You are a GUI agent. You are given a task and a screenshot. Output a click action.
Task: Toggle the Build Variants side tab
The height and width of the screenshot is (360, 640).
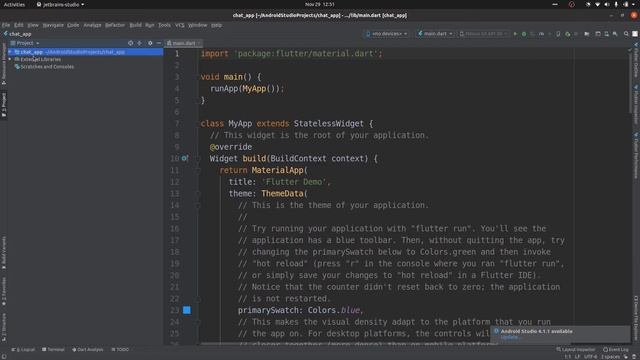pyautogui.click(x=4, y=253)
